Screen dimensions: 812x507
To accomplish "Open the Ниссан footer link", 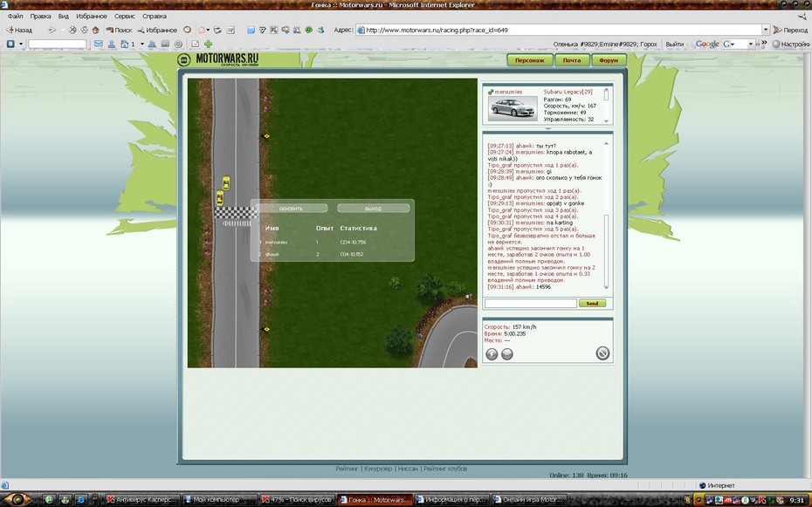I will pos(408,469).
